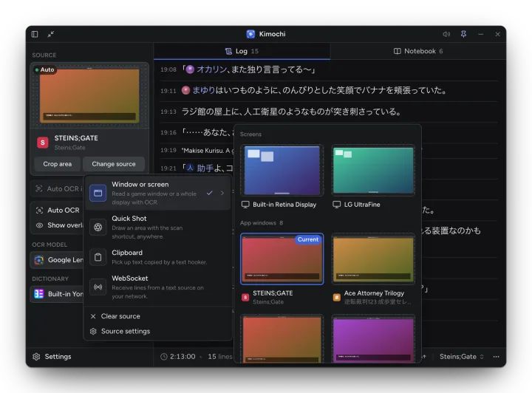The image size is (532, 393).
Task: Select the WebSocket source option
Action: coord(158,287)
